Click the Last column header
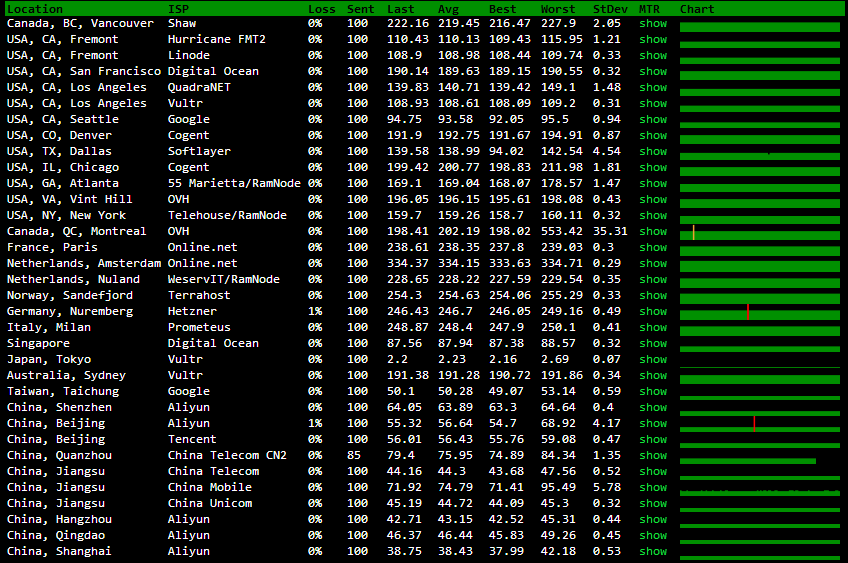Screen dimensions: 848x563 pos(401,9)
